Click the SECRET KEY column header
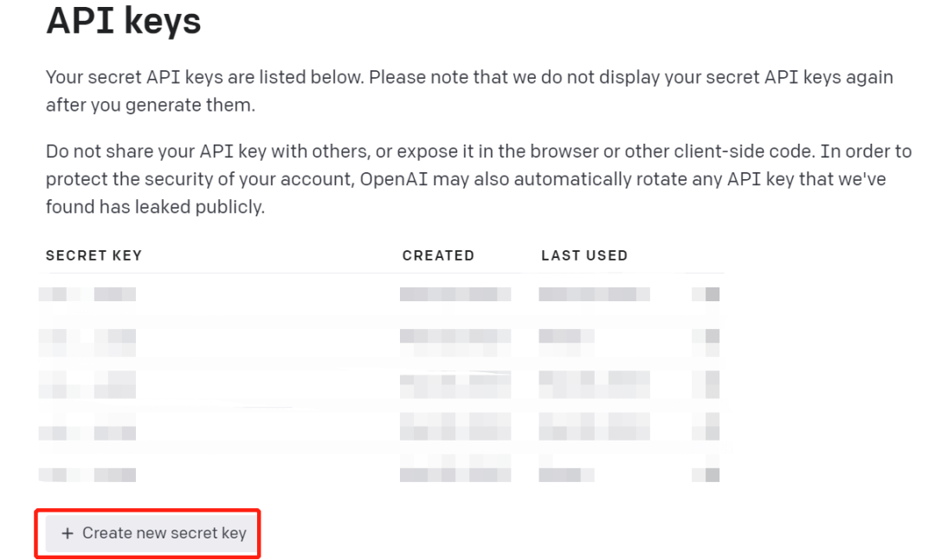The height and width of the screenshot is (560, 935). tap(93, 255)
